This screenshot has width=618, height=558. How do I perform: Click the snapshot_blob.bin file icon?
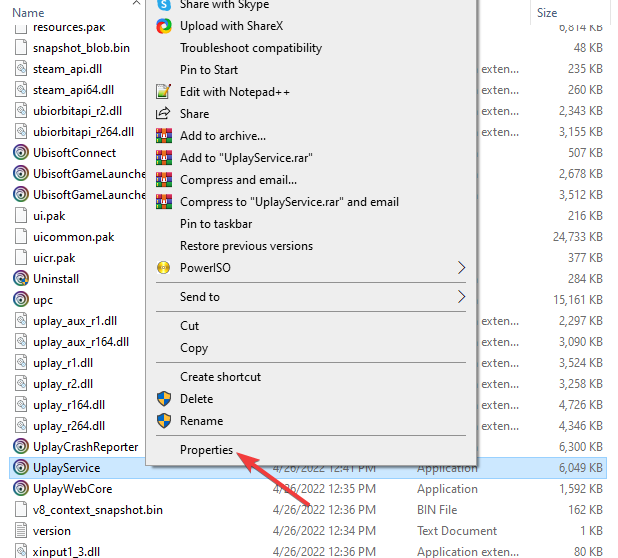click(x=21, y=48)
